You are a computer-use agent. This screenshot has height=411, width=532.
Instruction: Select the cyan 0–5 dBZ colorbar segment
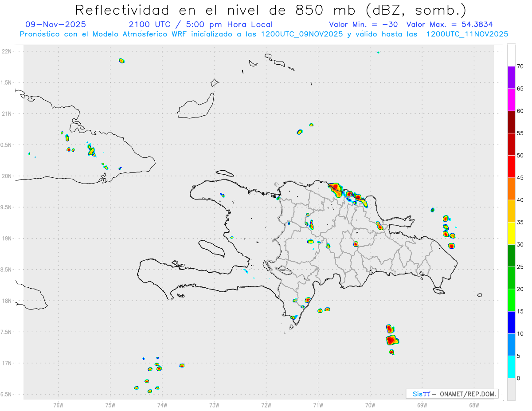[x=511, y=367]
